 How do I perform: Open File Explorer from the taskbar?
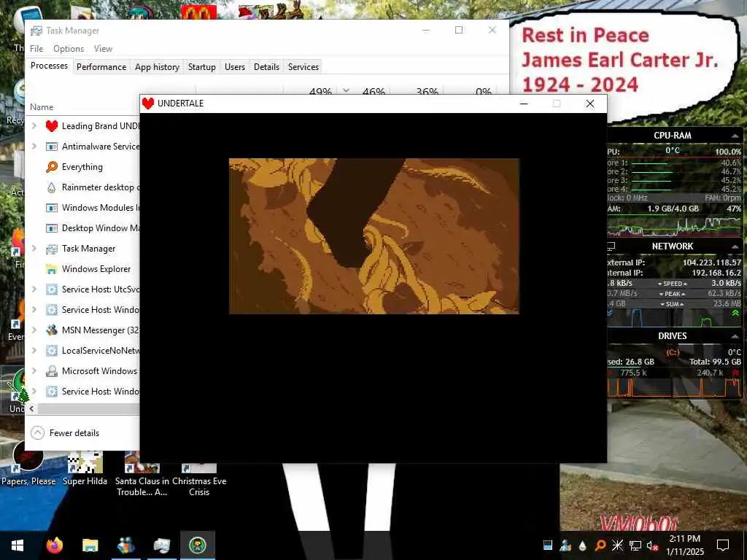(90, 545)
